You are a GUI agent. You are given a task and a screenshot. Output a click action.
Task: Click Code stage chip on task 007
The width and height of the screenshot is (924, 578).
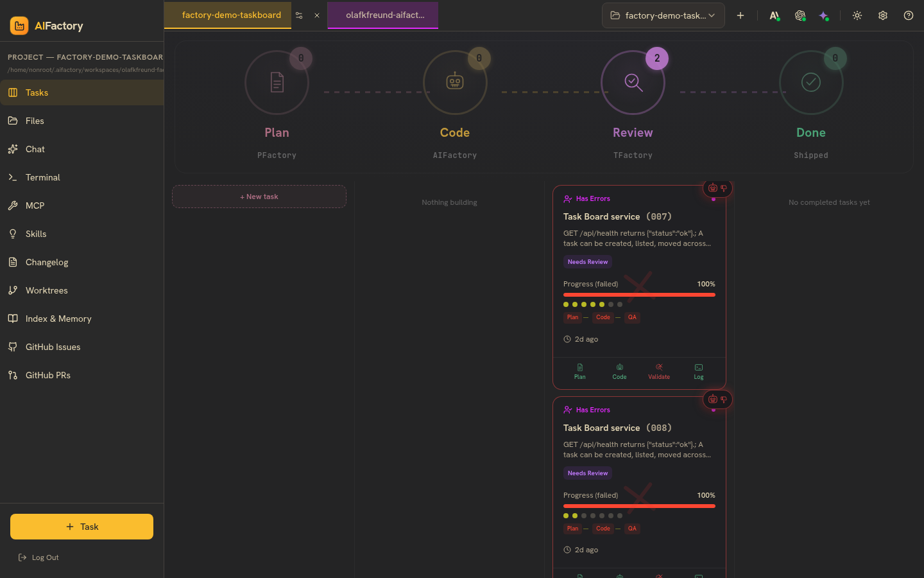coord(603,317)
